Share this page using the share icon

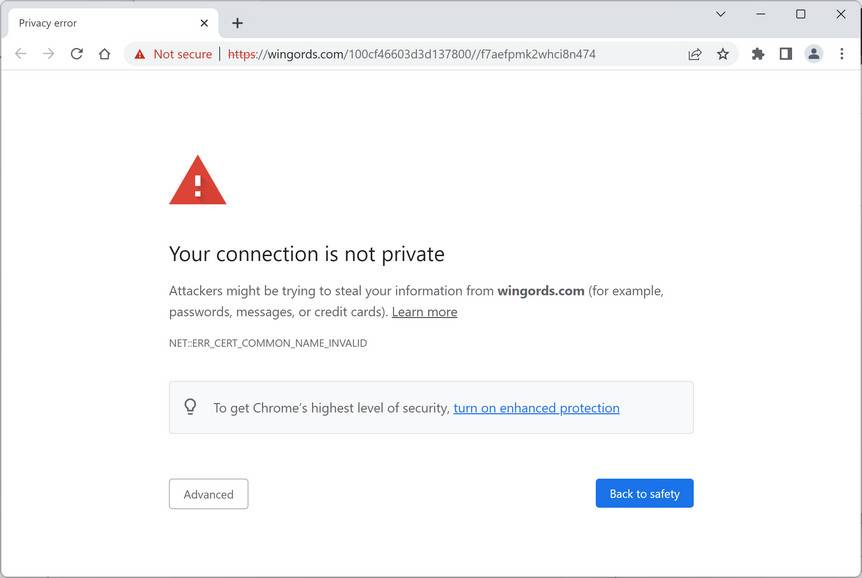tap(695, 54)
